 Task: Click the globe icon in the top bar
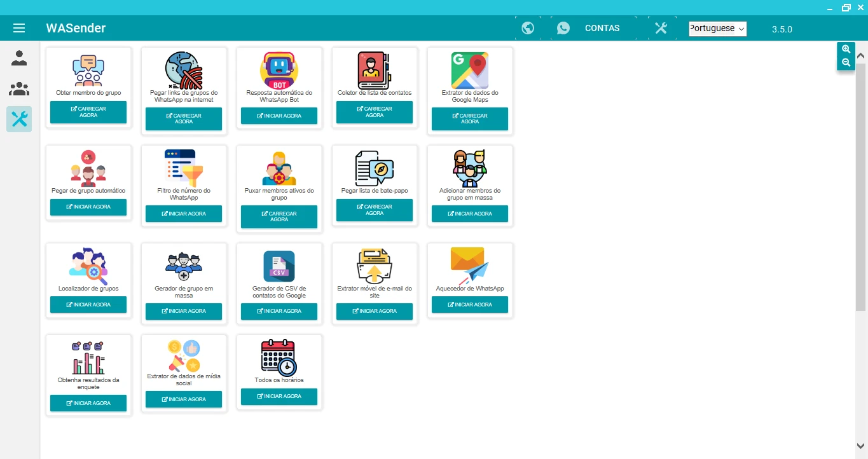tap(527, 28)
